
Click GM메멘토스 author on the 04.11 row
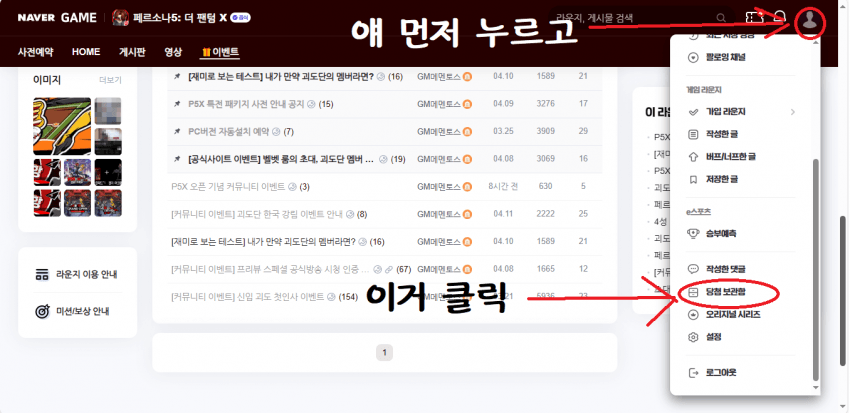pos(439,214)
